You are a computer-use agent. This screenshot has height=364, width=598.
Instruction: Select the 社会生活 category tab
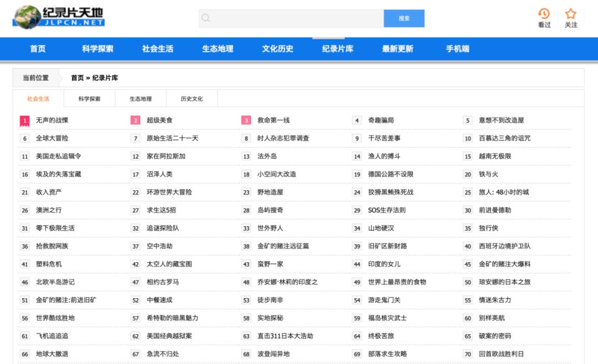click(x=38, y=99)
